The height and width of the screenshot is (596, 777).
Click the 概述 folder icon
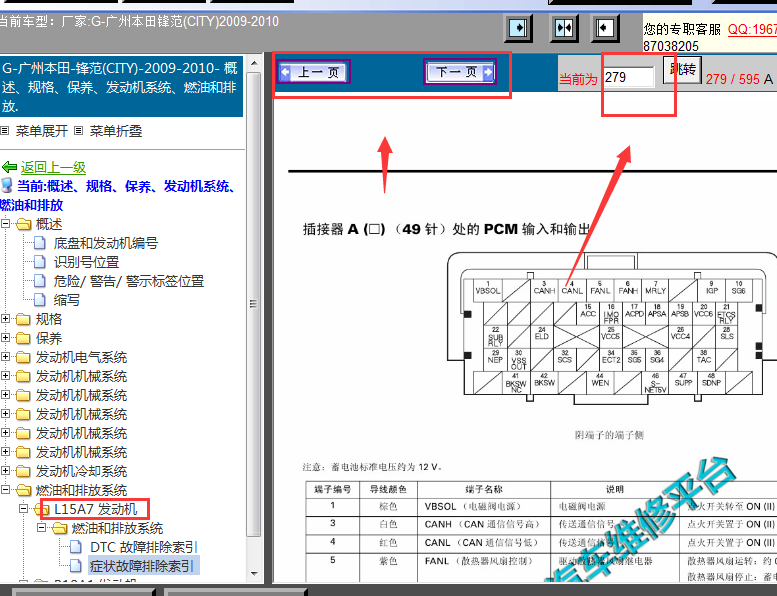pyautogui.click(x=23, y=224)
